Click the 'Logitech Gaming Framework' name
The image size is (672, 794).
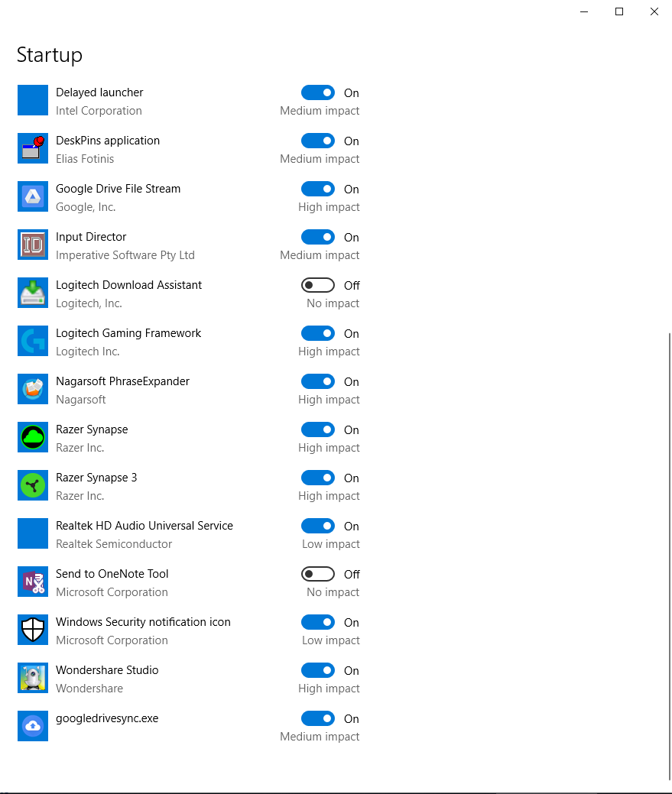point(128,333)
